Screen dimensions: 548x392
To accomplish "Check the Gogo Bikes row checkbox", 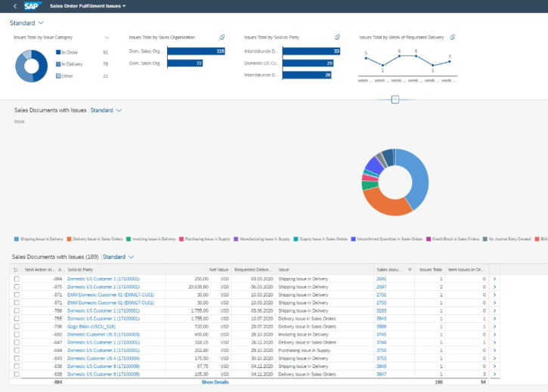I will [x=17, y=326].
